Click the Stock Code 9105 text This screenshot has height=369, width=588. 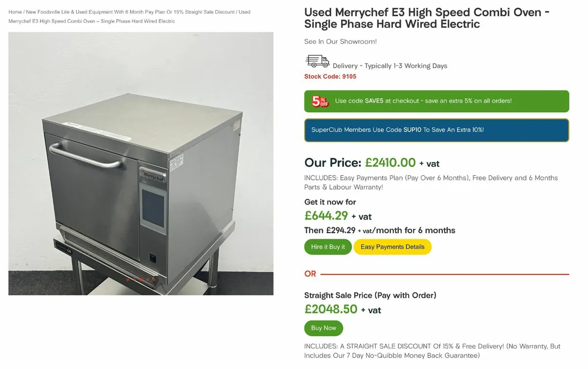(330, 76)
